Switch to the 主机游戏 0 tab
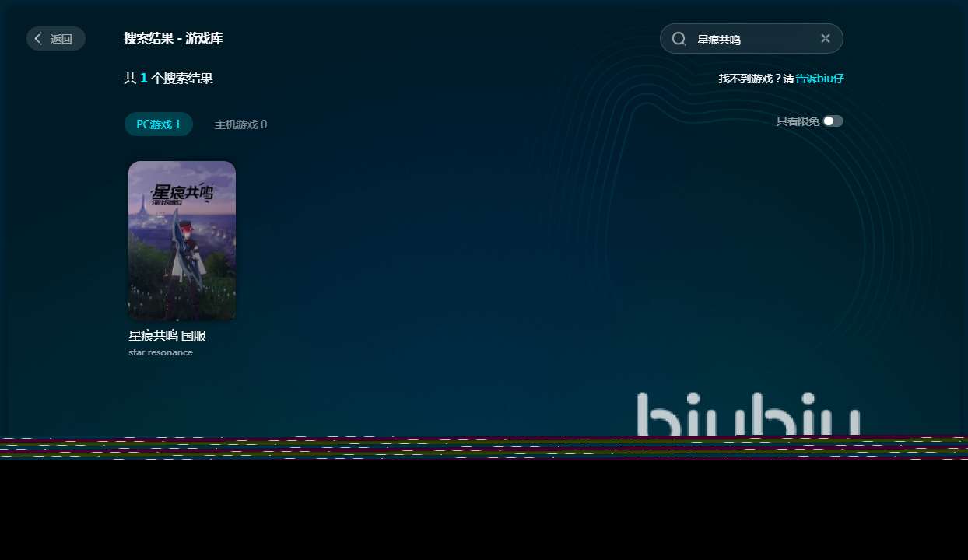The width and height of the screenshot is (968, 560). (x=240, y=124)
